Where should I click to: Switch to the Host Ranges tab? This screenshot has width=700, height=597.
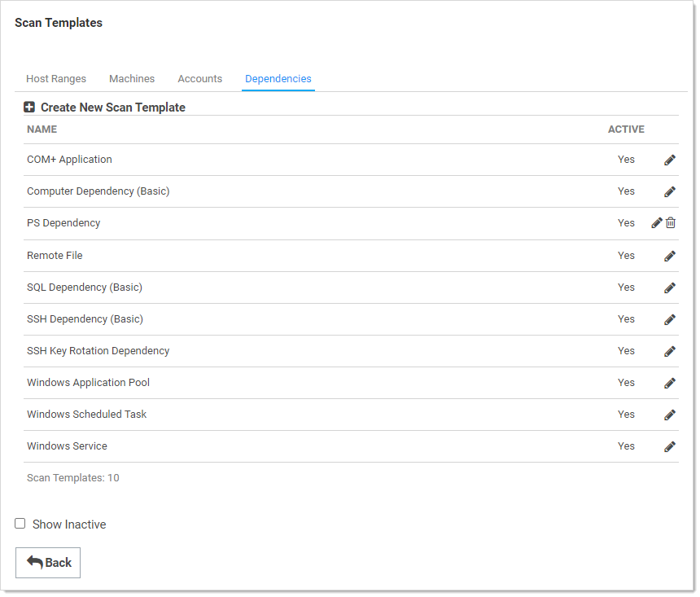click(56, 79)
